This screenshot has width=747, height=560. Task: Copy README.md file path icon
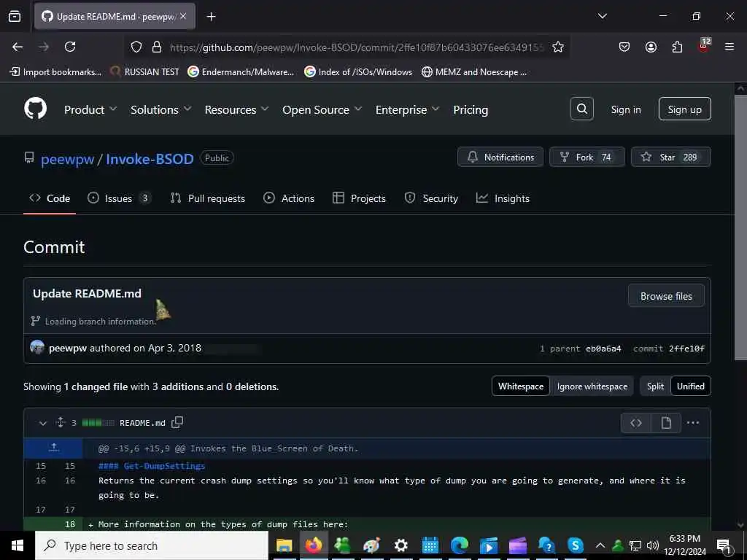click(x=177, y=422)
